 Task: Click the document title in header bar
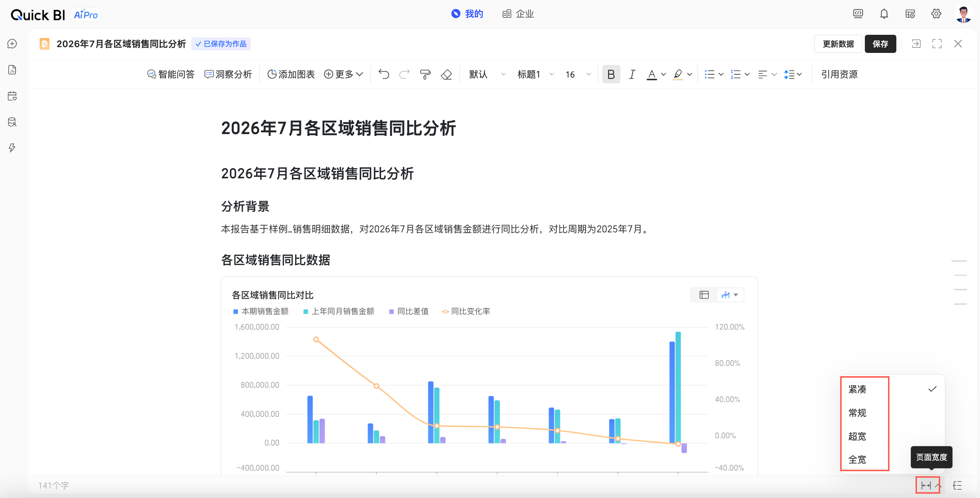(121, 44)
